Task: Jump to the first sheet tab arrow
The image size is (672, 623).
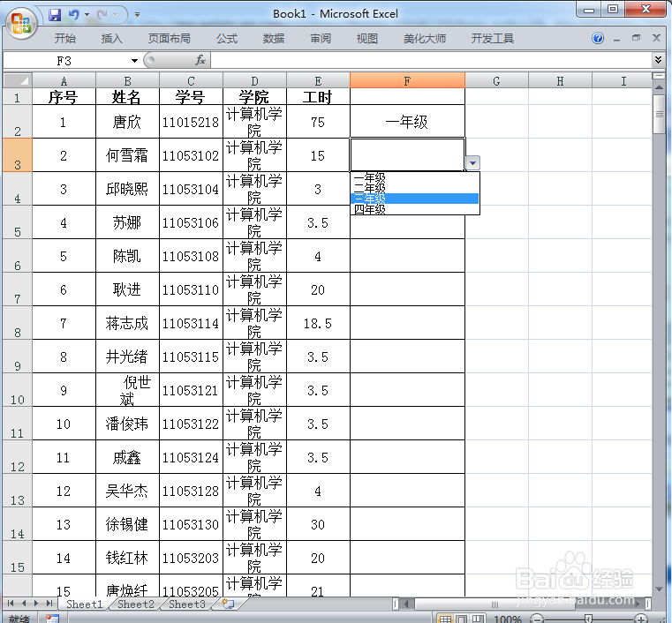Action: tap(11, 604)
